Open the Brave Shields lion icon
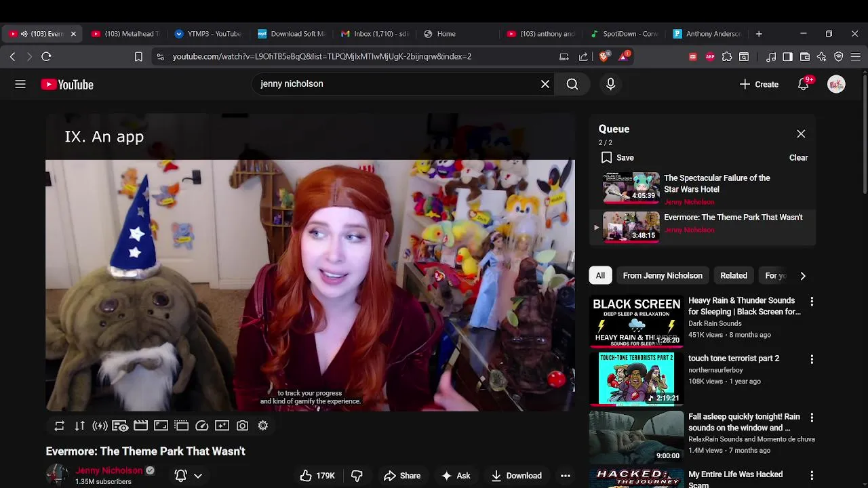The image size is (868, 488). pos(604,56)
